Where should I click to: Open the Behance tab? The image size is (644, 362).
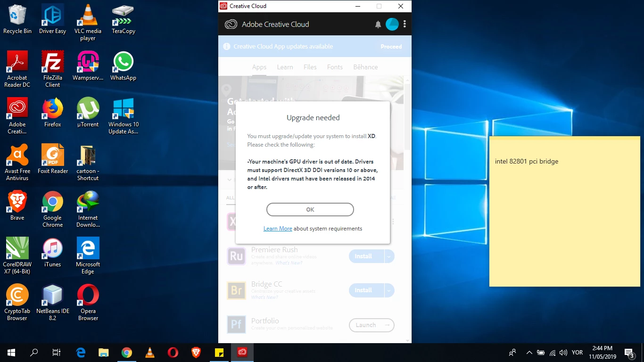point(365,67)
